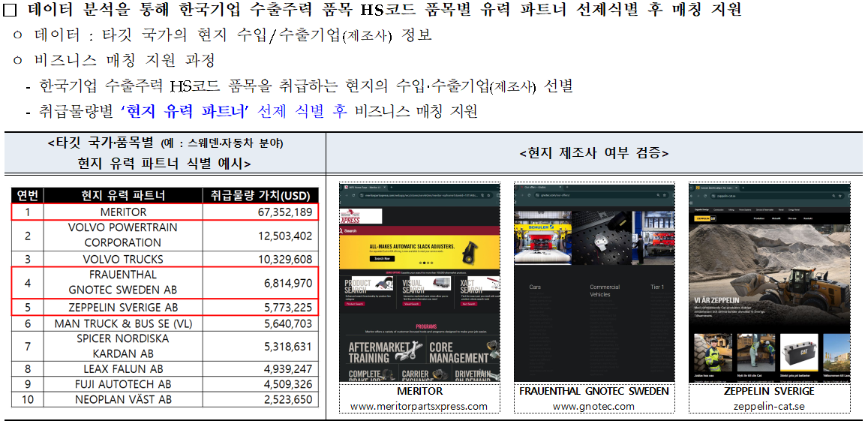Click the metal bracket part photo on Gnotec
This screenshot has height=427, width=868.
(x=601, y=237)
